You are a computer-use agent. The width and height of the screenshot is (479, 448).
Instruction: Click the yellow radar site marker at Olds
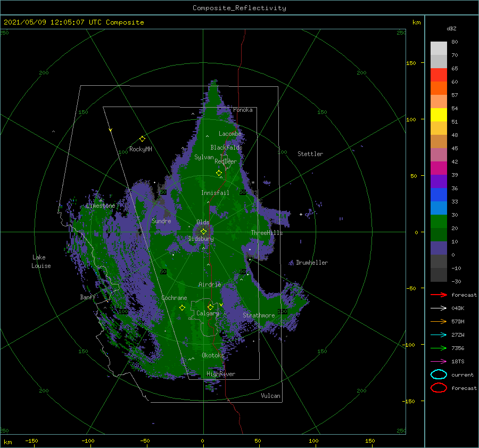click(x=203, y=232)
